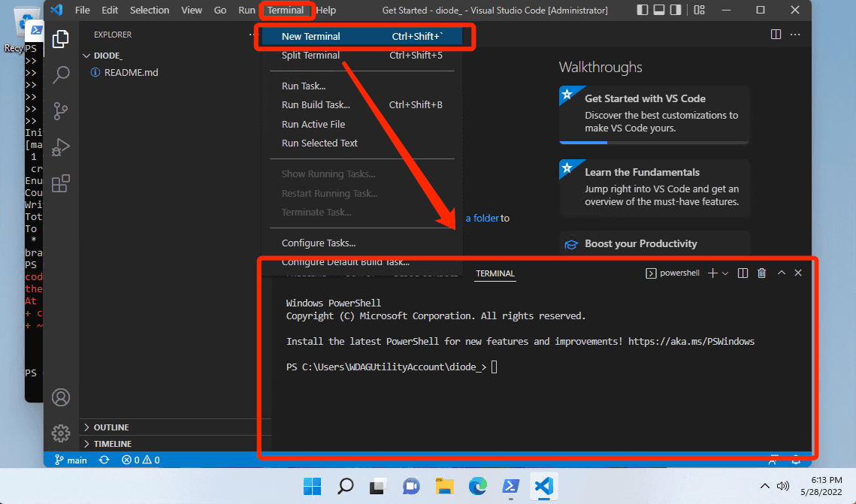
Task: Open Run and Debug view icon
Action: pos(61,147)
